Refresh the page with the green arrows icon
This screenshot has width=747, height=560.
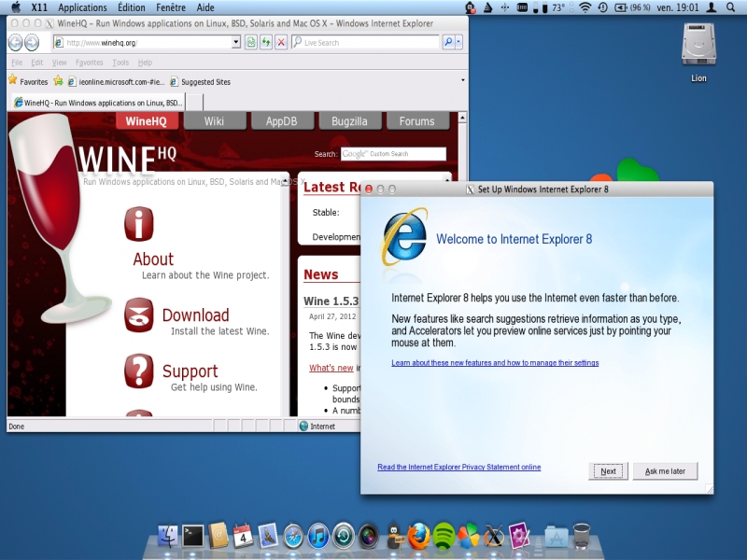click(x=266, y=42)
